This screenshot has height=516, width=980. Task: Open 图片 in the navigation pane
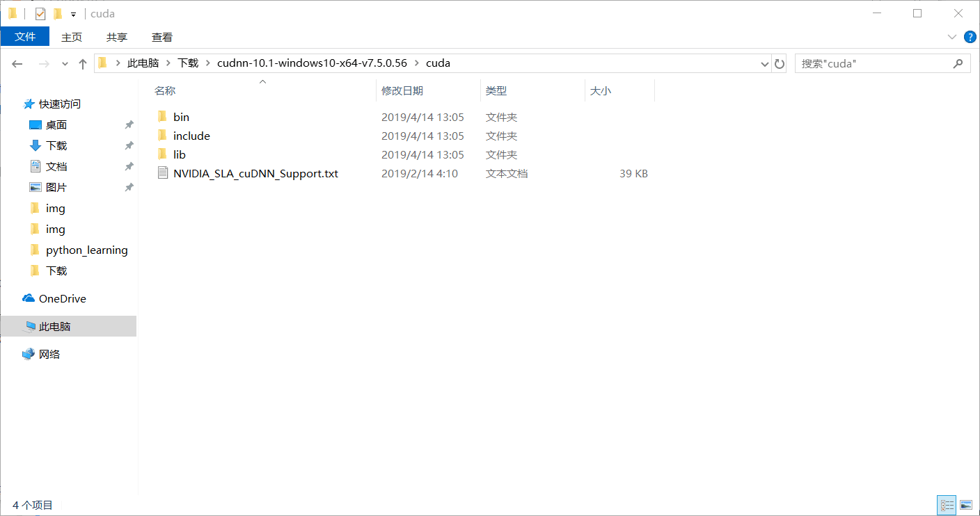(x=56, y=187)
